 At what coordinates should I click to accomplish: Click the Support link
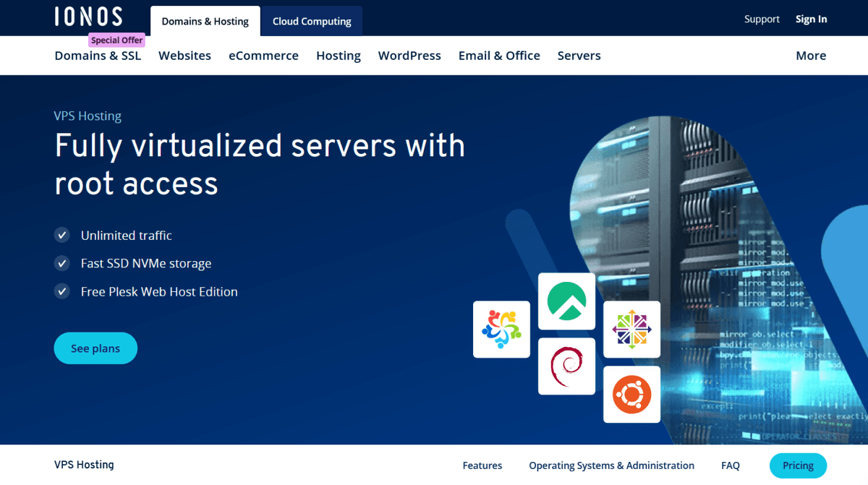point(762,19)
